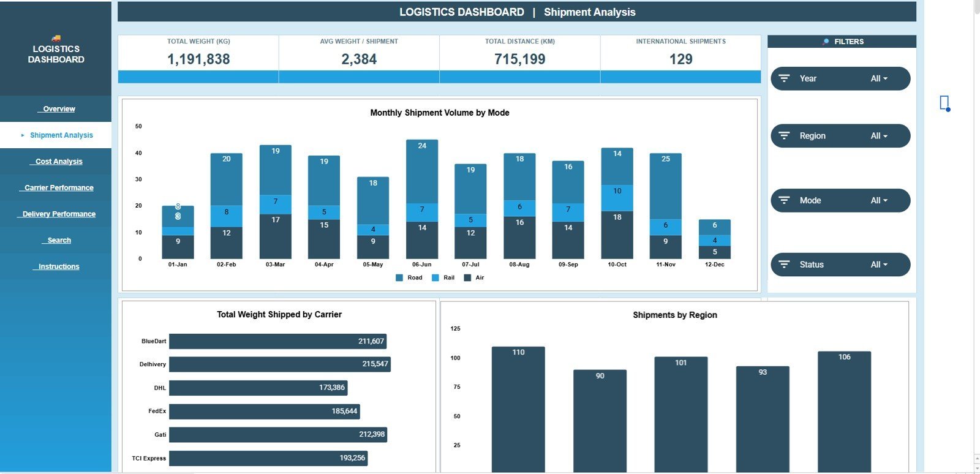Click the 05-May Road segment labeled 18
This screenshot has width=980, height=474.
pos(373,201)
